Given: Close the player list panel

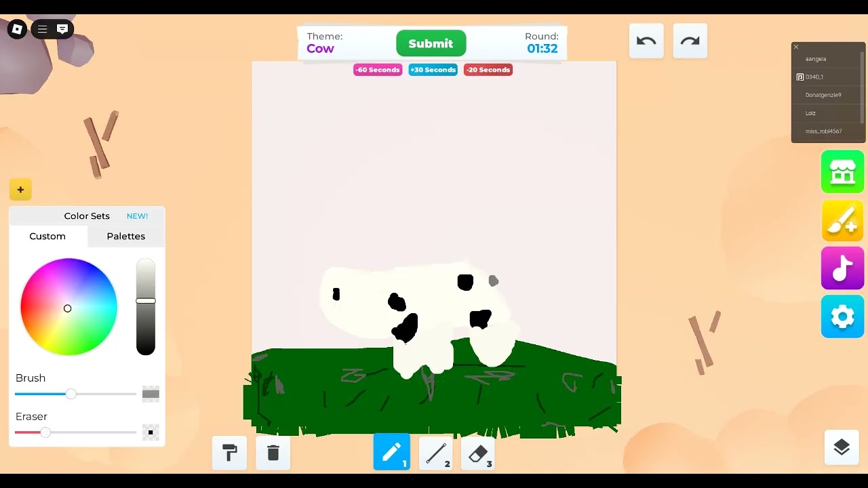Looking at the screenshot, I should click(796, 47).
